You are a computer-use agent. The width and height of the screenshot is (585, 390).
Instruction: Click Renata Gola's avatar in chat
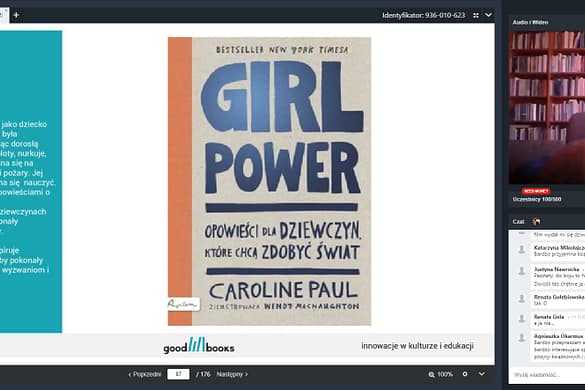click(522, 318)
